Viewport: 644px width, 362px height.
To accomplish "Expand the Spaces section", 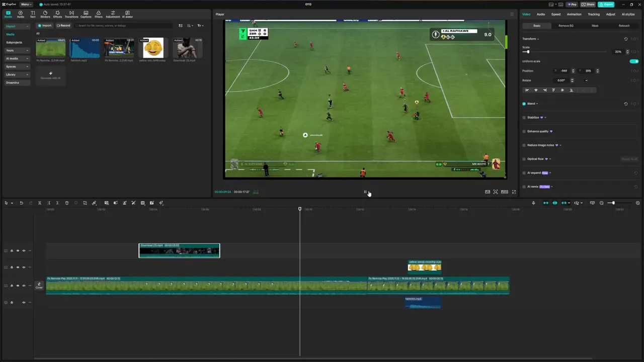I will (x=17, y=66).
